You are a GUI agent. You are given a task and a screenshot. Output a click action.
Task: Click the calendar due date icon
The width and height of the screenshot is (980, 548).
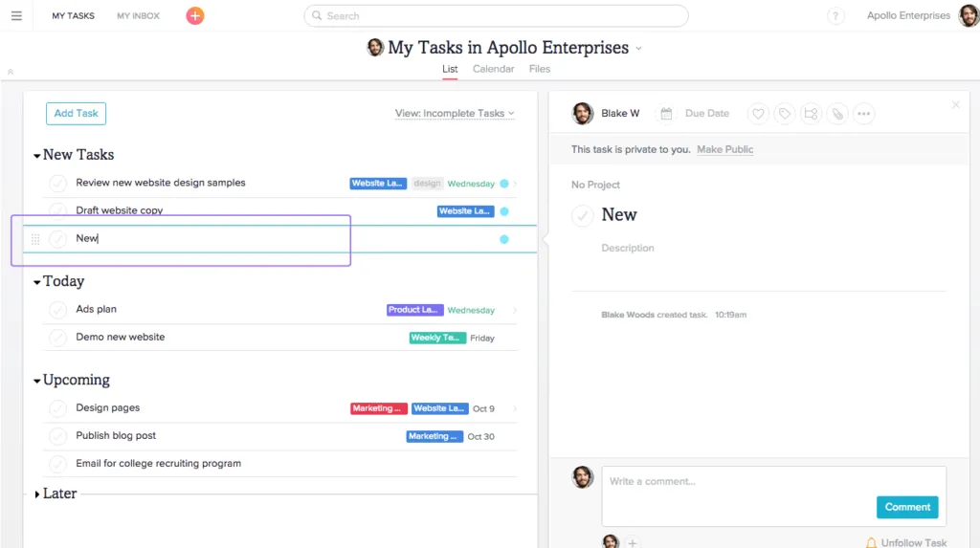tap(666, 114)
